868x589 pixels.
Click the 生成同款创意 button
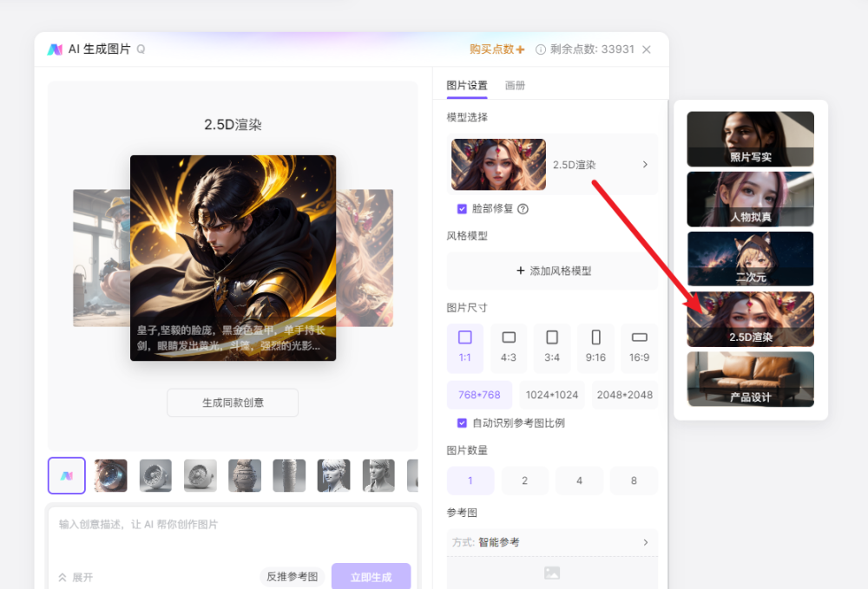tap(233, 402)
